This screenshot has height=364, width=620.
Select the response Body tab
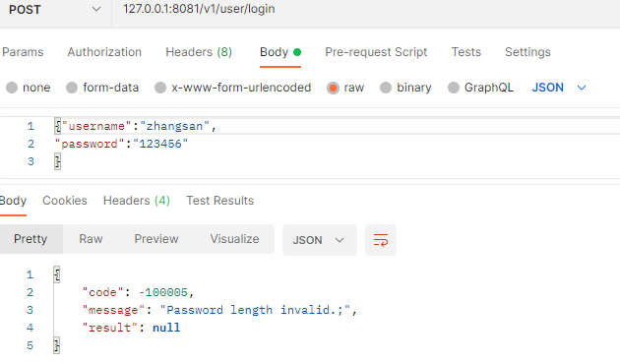pos(13,201)
